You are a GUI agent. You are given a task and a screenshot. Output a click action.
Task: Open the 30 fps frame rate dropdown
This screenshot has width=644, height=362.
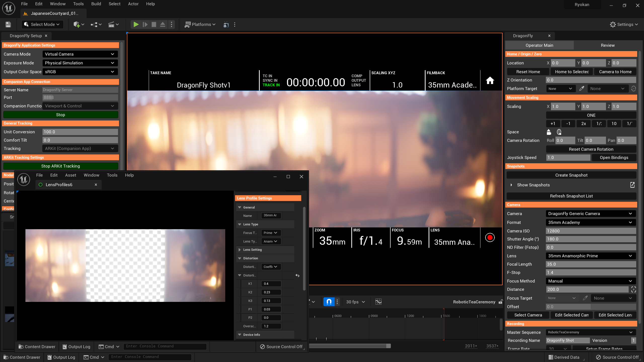pos(355,302)
